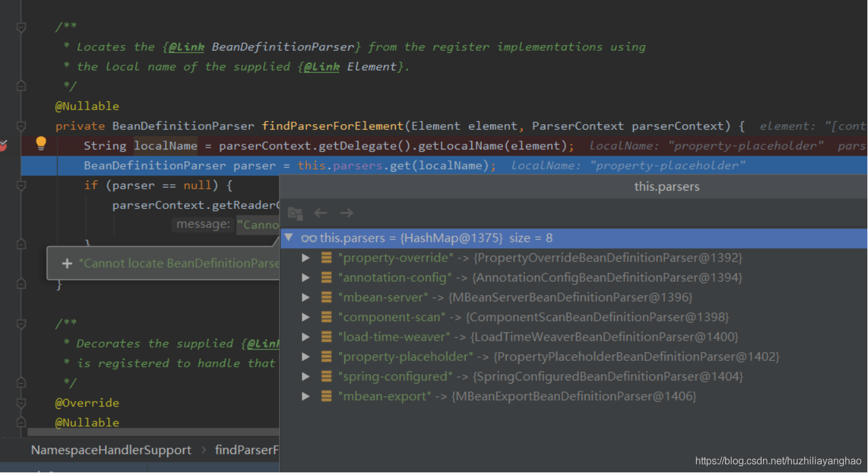Click fold marker at @Nullable before @Override method

coord(21,422)
